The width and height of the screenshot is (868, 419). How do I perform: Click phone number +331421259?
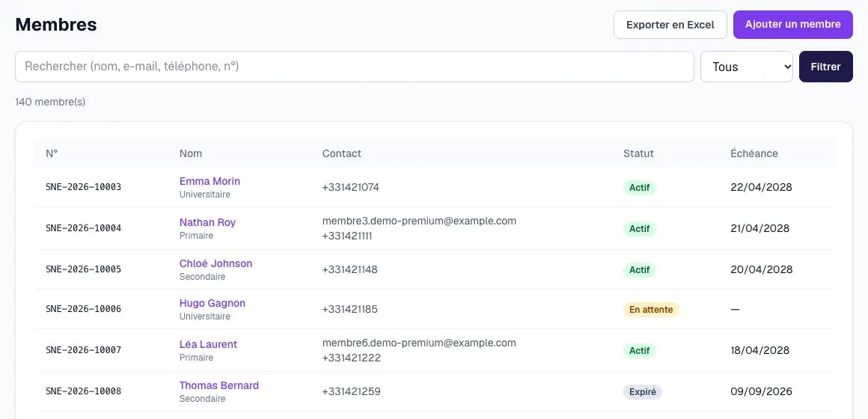tap(352, 391)
